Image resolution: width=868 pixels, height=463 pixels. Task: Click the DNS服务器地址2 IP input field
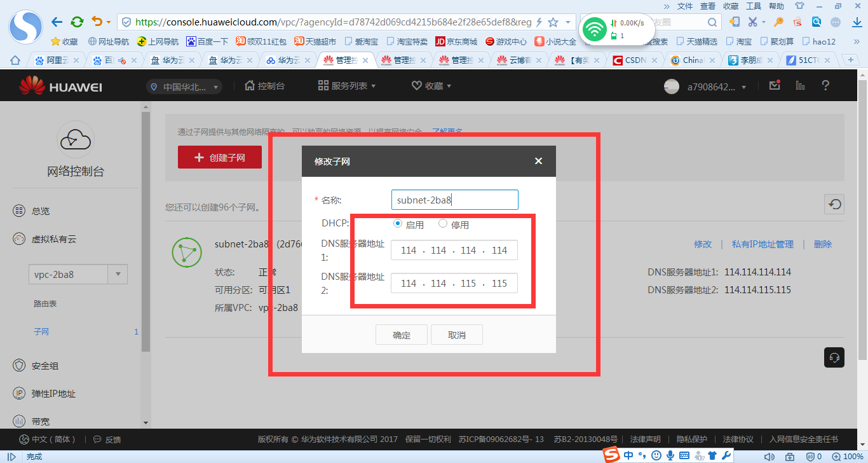tap(454, 283)
